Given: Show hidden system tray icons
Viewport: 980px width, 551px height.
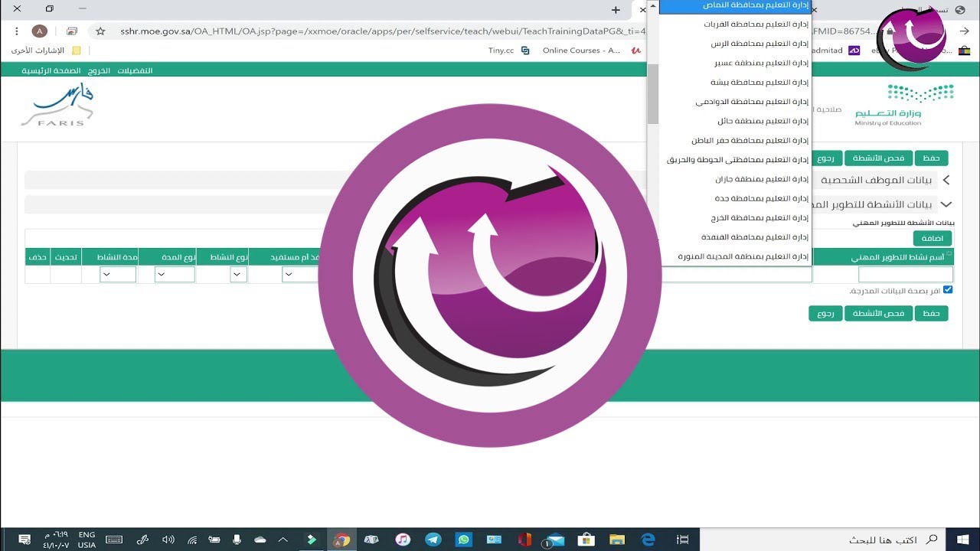Looking at the screenshot, I should point(283,540).
